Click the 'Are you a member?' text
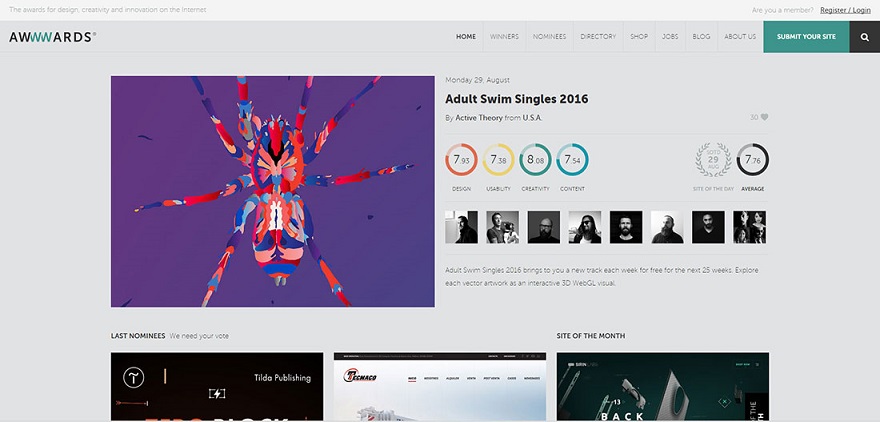 point(782,10)
